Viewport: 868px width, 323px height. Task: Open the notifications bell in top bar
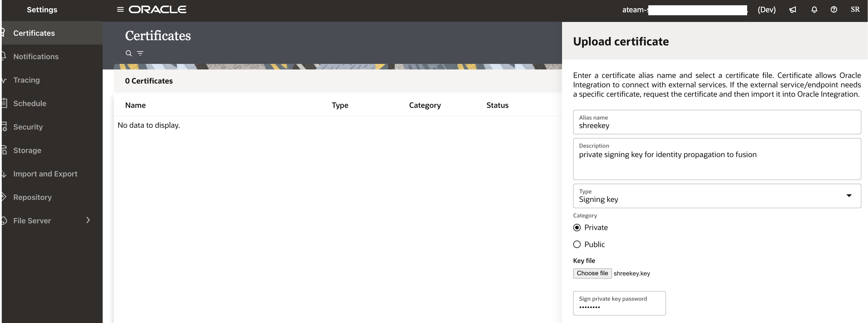point(814,9)
